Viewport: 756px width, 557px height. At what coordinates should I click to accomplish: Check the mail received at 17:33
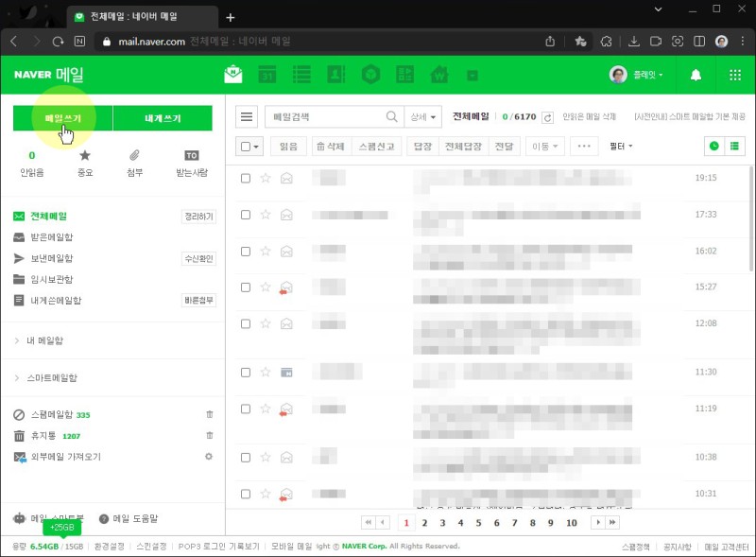coord(246,215)
